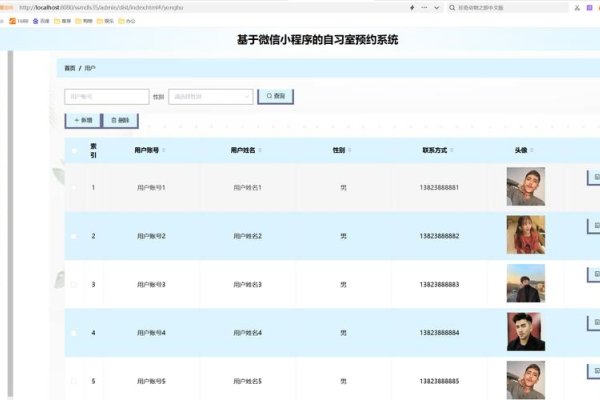The image size is (600, 400).
Task: Focus the 用户账号 search input field
Action: 107,97
